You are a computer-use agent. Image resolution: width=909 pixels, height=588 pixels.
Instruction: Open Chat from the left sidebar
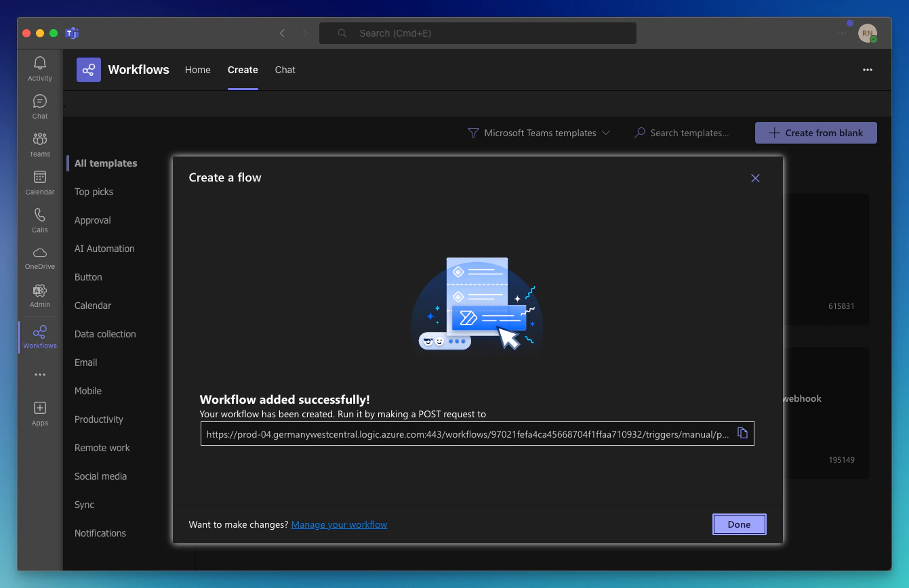pos(39,105)
